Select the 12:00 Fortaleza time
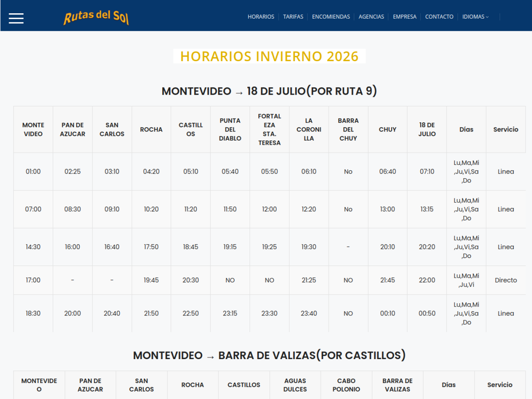 point(269,209)
